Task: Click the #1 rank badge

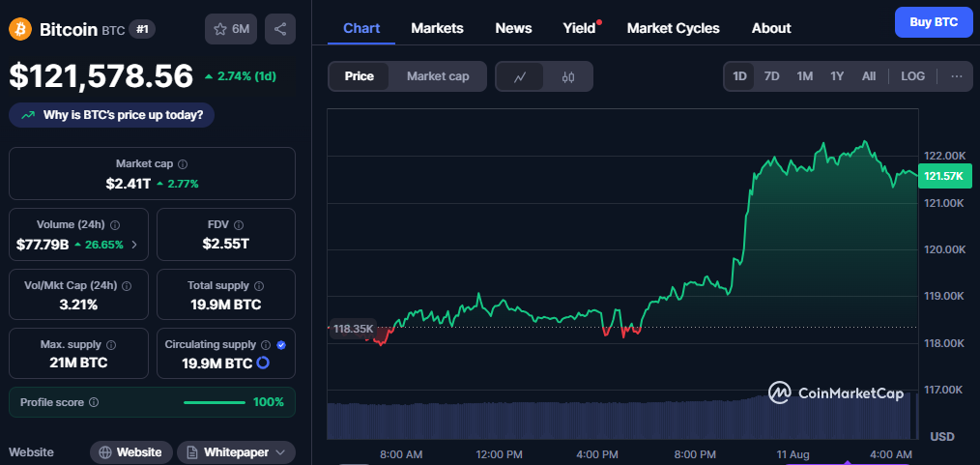Action: 142,29
